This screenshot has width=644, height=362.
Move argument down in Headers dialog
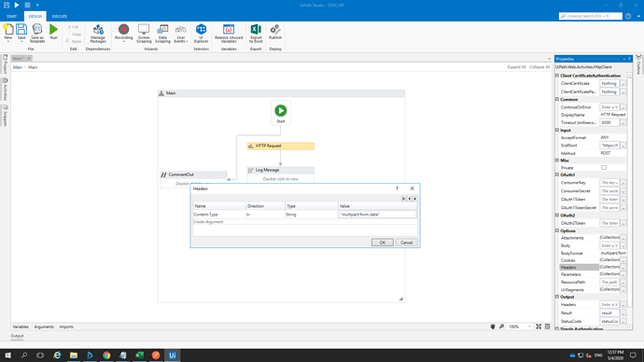coord(414,199)
